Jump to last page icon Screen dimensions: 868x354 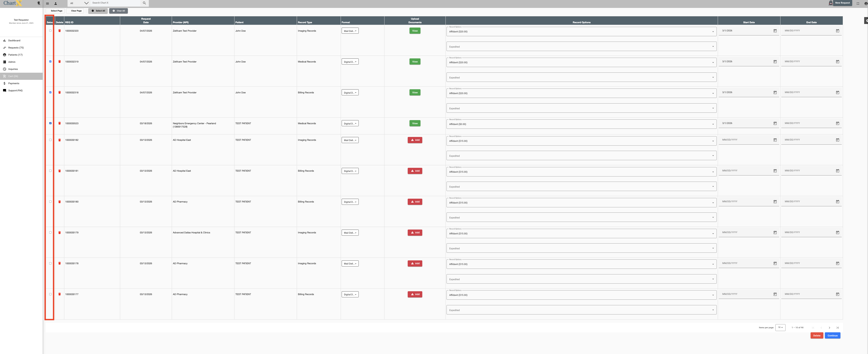click(x=837, y=327)
